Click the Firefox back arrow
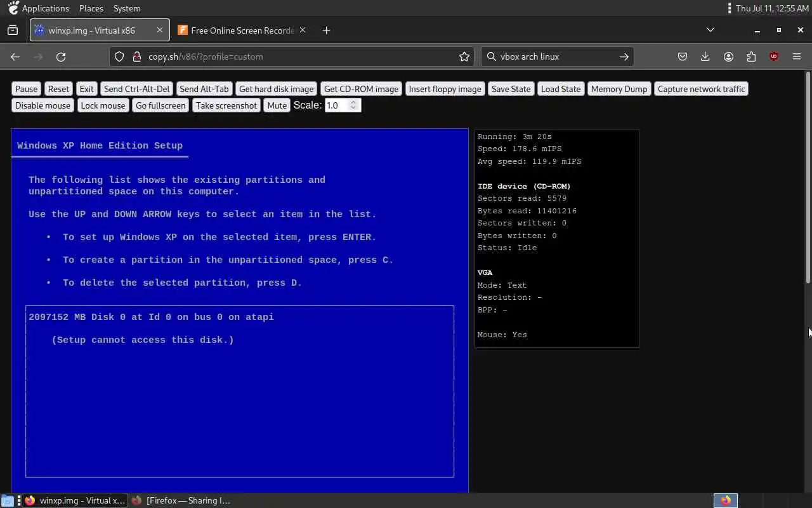This screenshot has height=508, width=812. [15, 57]
